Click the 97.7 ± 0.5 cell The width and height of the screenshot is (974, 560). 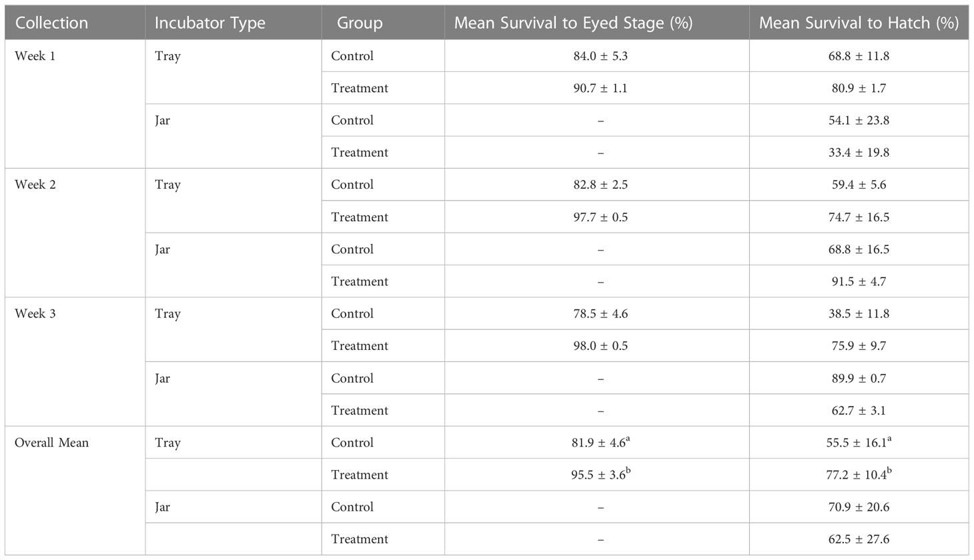coord(600,217)
